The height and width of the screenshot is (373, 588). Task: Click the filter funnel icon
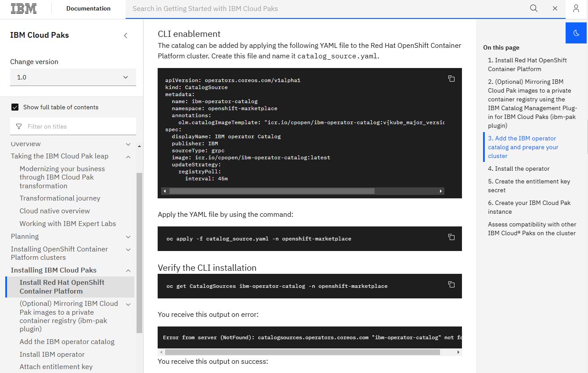pos(19,126)
